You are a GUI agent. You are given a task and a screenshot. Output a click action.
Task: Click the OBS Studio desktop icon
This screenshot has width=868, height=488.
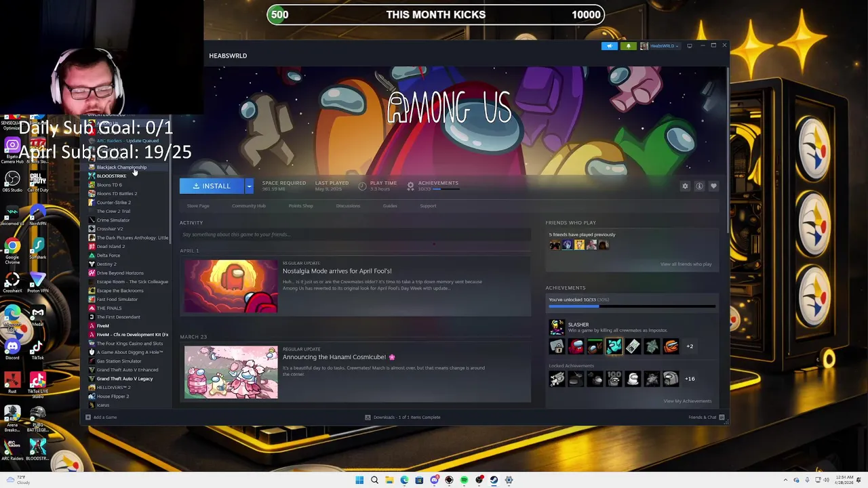pos(12,182)
